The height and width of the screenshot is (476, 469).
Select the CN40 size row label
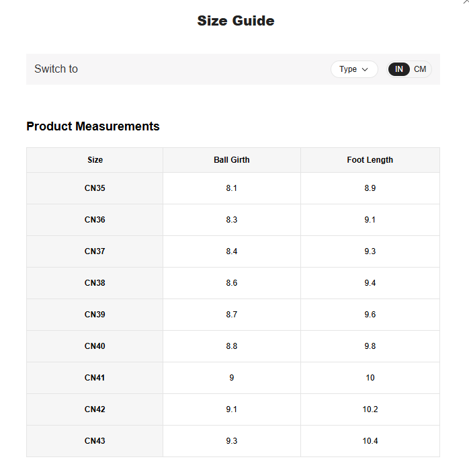pos(95,346)
